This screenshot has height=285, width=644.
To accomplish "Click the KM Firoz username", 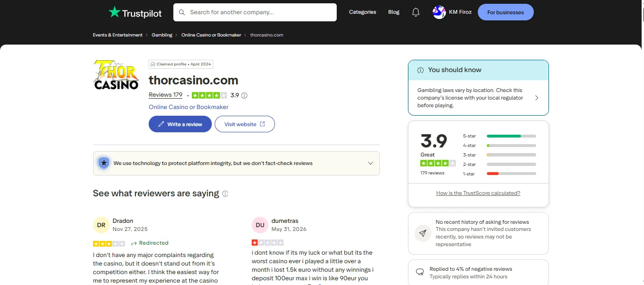I will [460, 12].
